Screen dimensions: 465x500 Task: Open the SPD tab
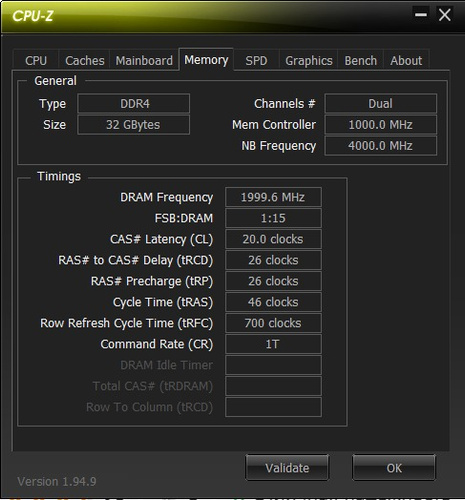[256, 61]
